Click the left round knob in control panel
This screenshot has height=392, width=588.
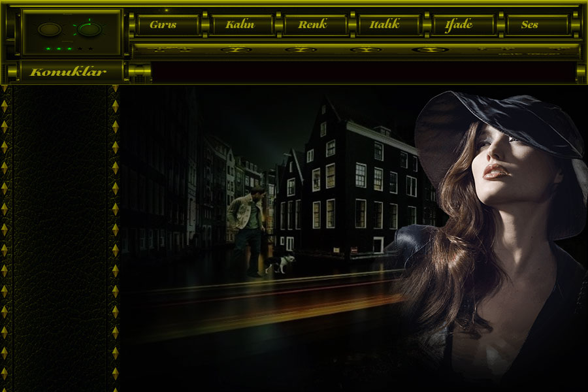(50, 29)
